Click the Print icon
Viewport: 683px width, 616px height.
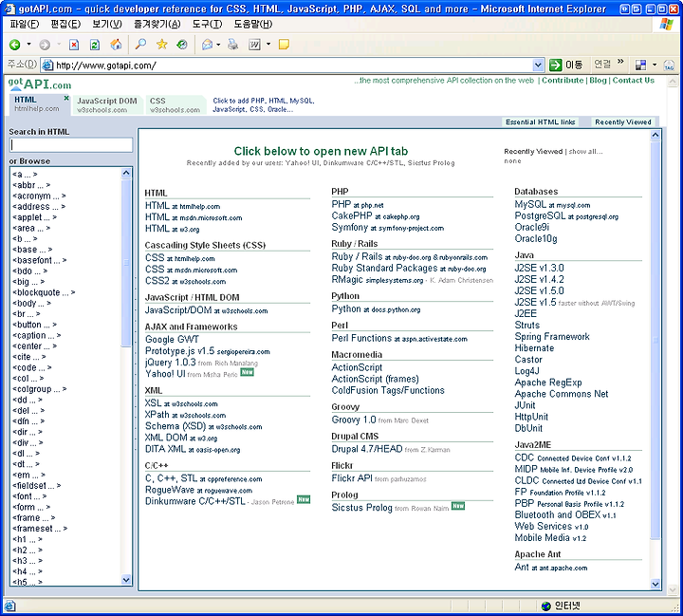[233, 44]
